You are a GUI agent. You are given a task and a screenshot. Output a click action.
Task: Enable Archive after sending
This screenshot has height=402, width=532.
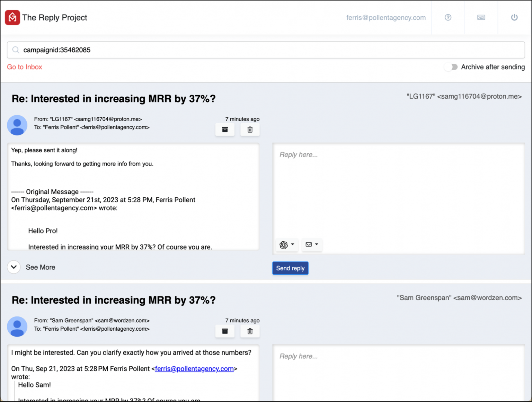pos(451,67)
